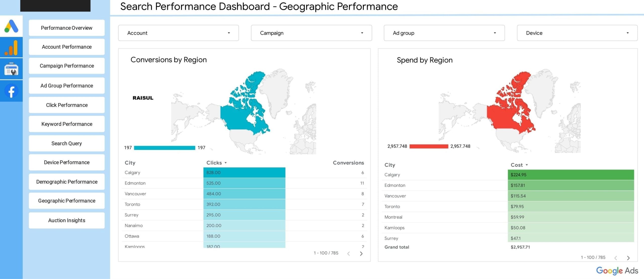Open the Device filter dropdown
Screen dimensions: 644x279
pos(577,33)
